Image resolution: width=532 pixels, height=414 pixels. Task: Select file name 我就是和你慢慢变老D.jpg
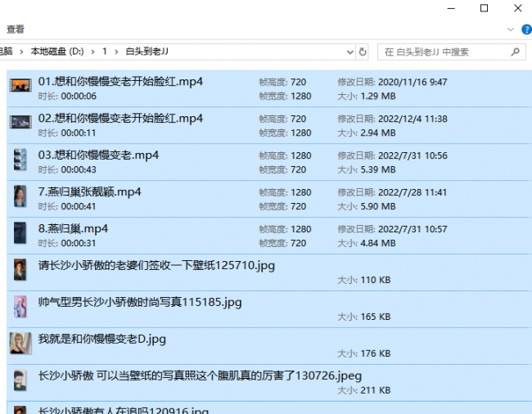101,339
